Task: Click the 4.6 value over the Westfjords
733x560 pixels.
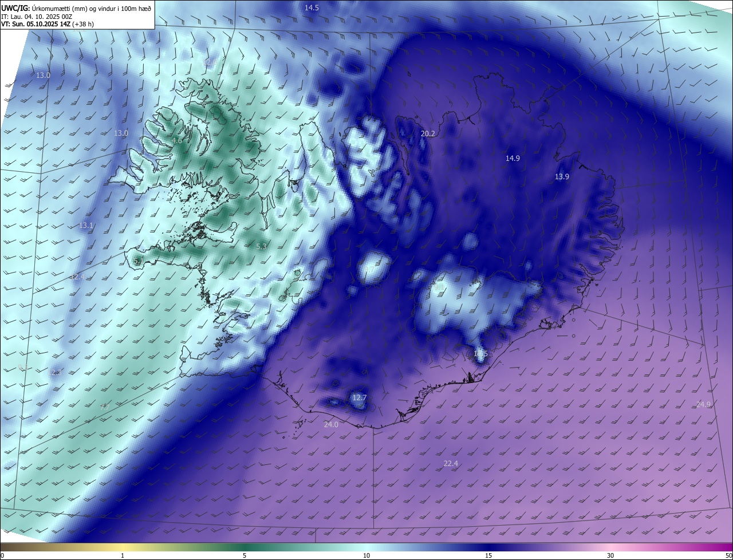Action: 177,141
